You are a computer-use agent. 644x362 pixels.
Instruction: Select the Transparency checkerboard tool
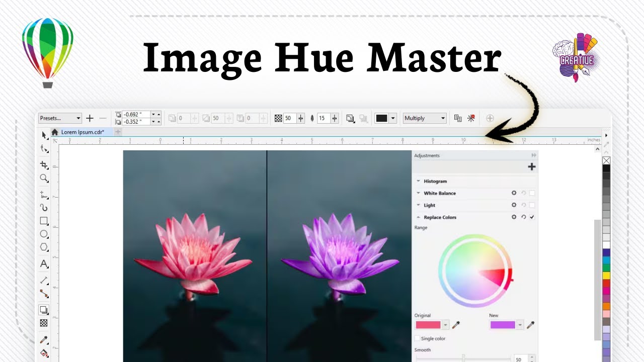click(44, 323)
